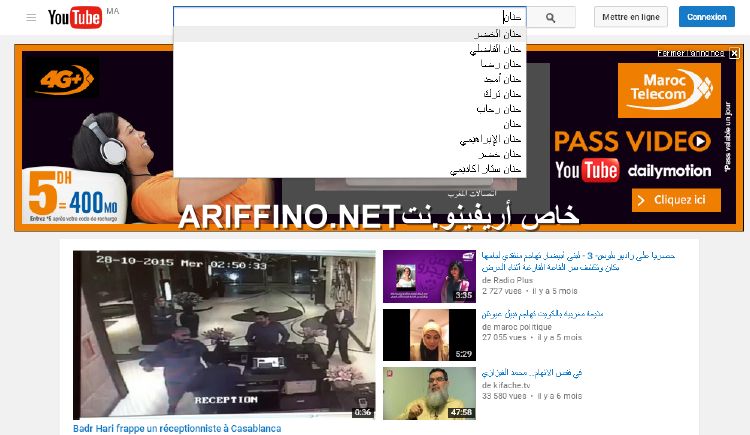Select suggestion حنان الإبراهيمي
The image size is (750, 435).
click(x=350, y=139)
